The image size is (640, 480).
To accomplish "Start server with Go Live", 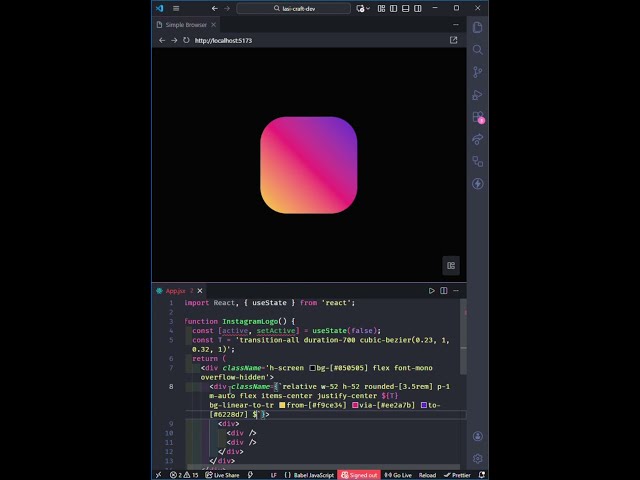I will pos(398,475).
